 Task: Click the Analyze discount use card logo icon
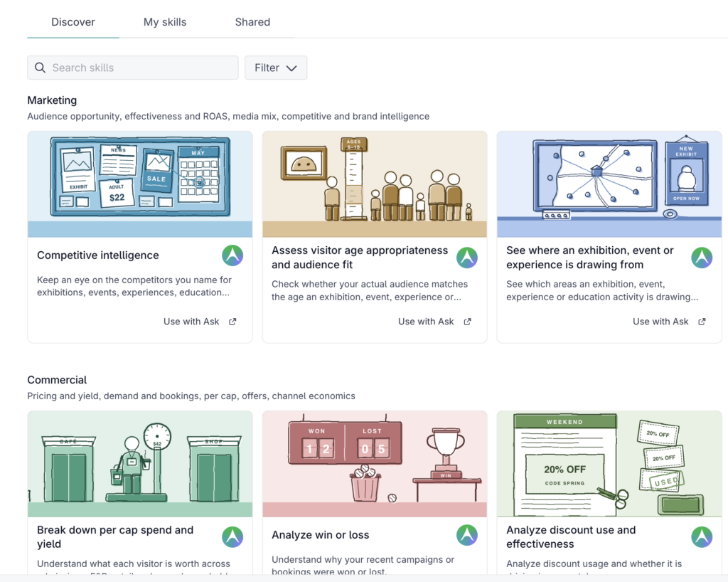702,537
